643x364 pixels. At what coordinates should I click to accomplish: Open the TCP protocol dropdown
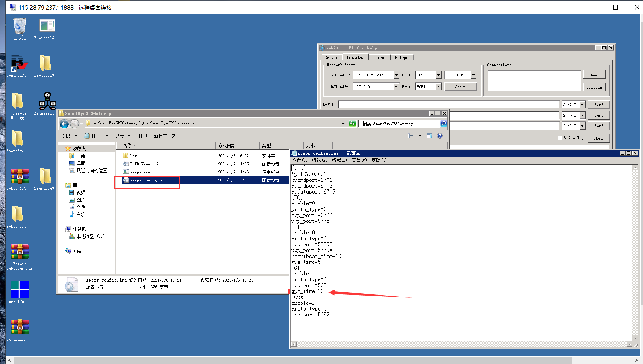[473, 75]
